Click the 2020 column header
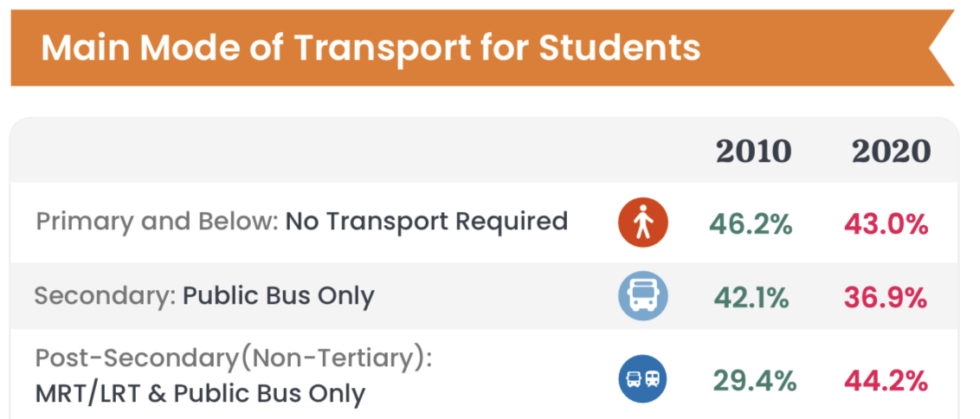Viewport: 980px width, 419px height. click(891, 151)
